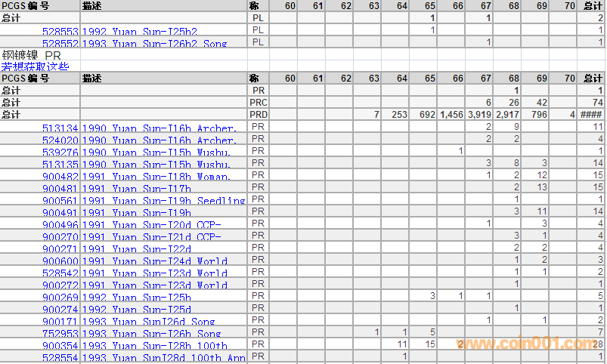Image resolution: width=607 pixels, height=364 pixels.
Task: Open PCGS number 900496 link
Action: pyautogui.click(x=60, y=224)
